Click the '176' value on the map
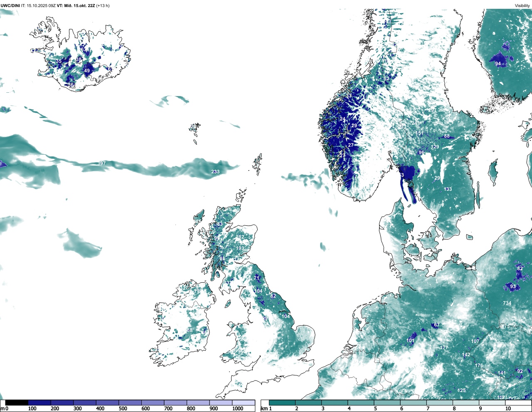This screenshot has width=532, height=412. 479,365
